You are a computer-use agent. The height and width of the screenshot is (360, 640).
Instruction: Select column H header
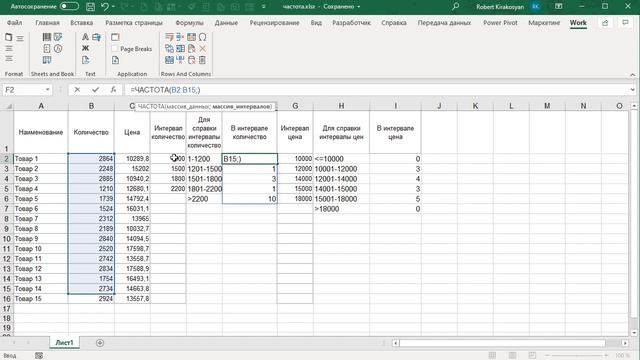click(341, 106)
